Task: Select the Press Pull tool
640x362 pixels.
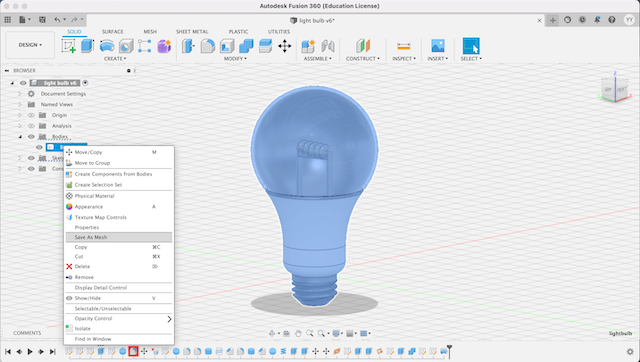Action: tap(188, 46)
